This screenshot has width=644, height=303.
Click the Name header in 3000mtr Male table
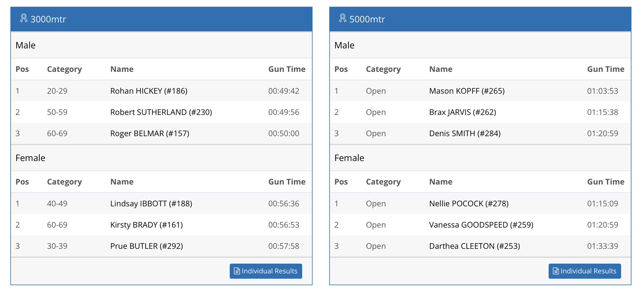[x=122, y=69]
